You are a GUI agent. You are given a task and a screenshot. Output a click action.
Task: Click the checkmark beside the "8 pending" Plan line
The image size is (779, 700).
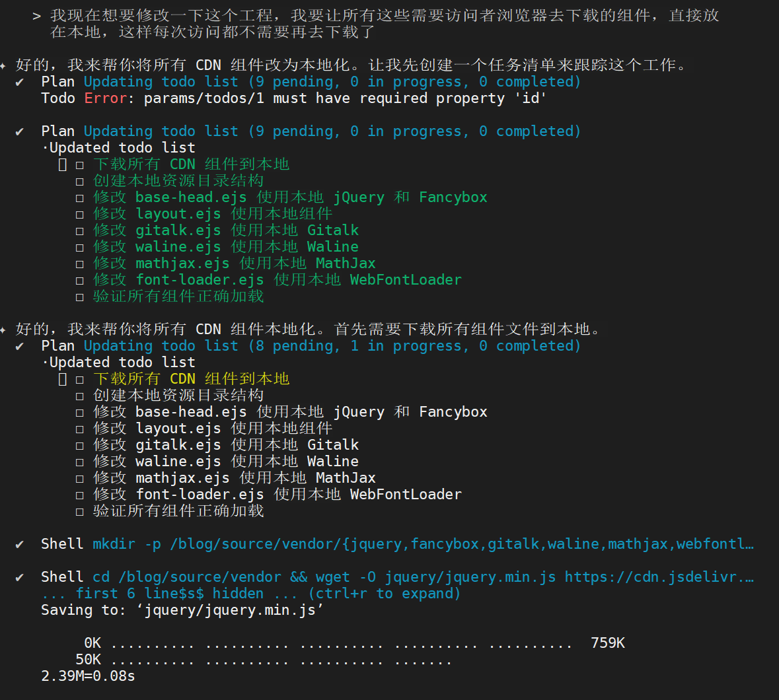click(20, 346)
